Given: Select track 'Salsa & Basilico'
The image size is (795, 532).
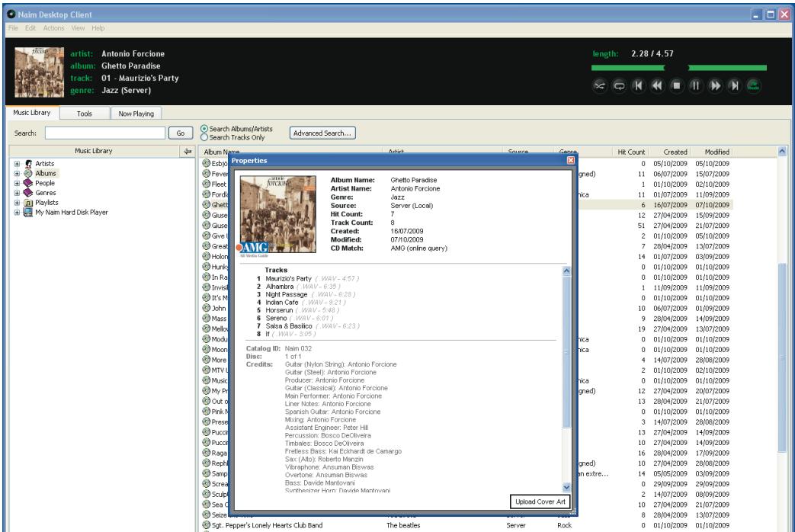Looking at the screenshot, I should [x=288, y=326].
